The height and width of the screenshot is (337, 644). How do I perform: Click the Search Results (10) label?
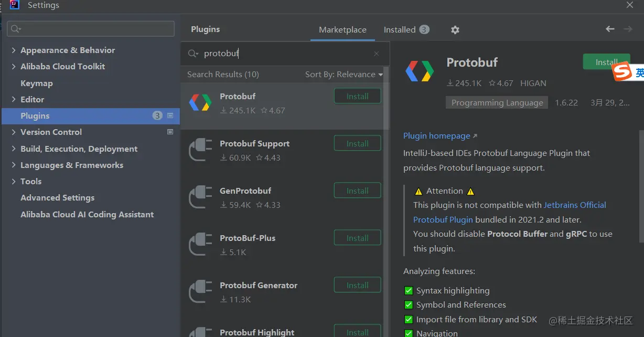223,75
